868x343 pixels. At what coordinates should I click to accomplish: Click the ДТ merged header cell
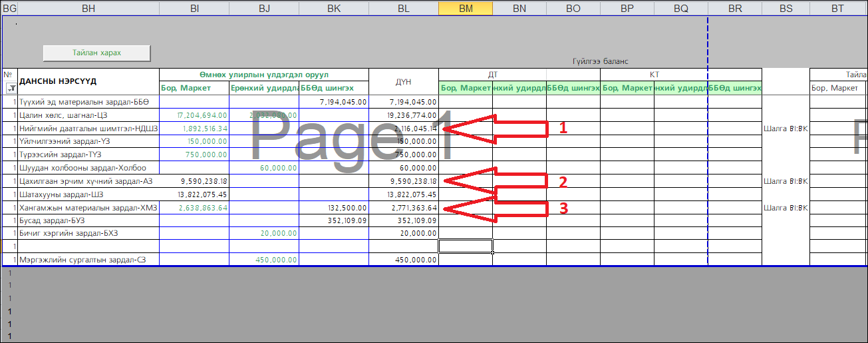(x=493, y=75)
